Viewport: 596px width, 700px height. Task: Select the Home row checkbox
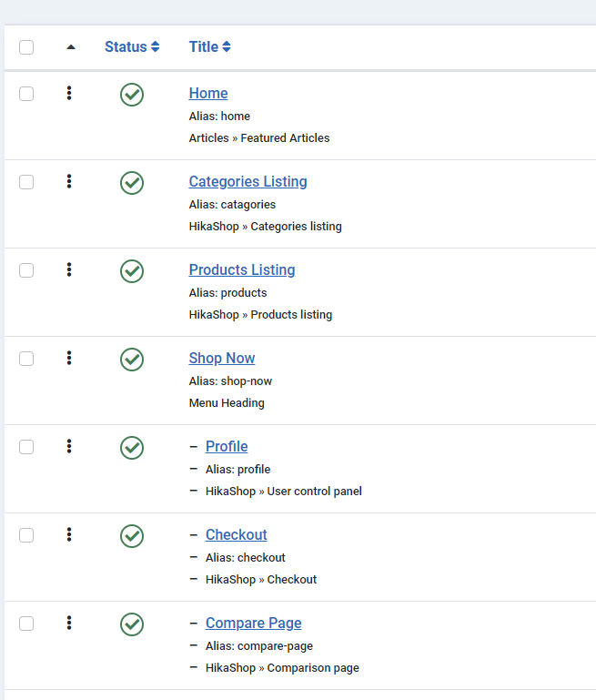(26, 94)
